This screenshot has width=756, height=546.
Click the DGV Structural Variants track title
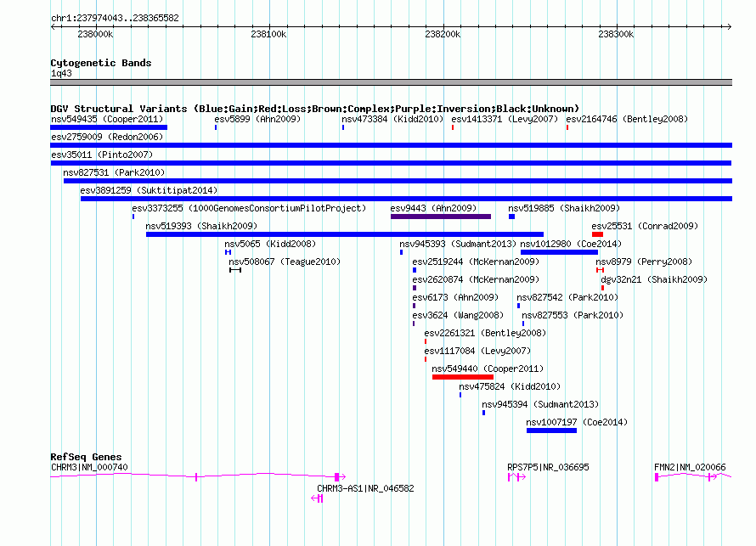point(315,109)
